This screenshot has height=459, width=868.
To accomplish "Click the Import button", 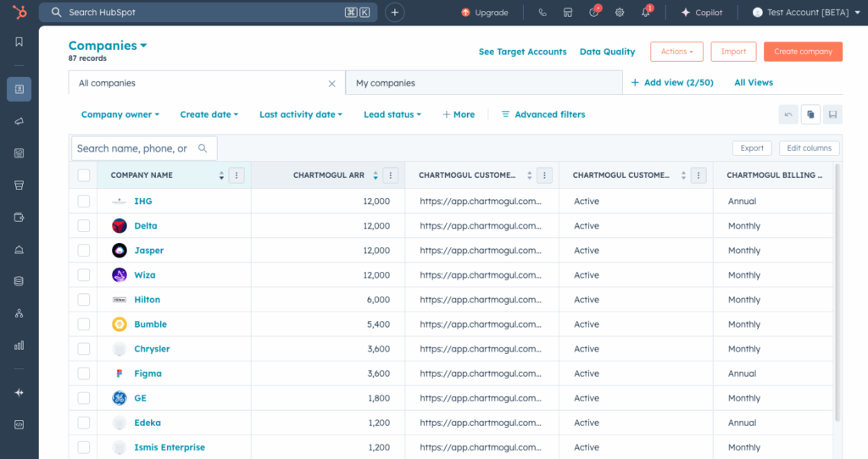I will (733, 52).
